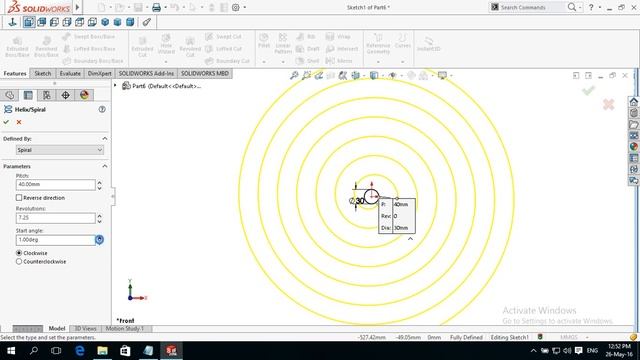
Task: Click the View Selector link icon
Action: click(147, 22)
